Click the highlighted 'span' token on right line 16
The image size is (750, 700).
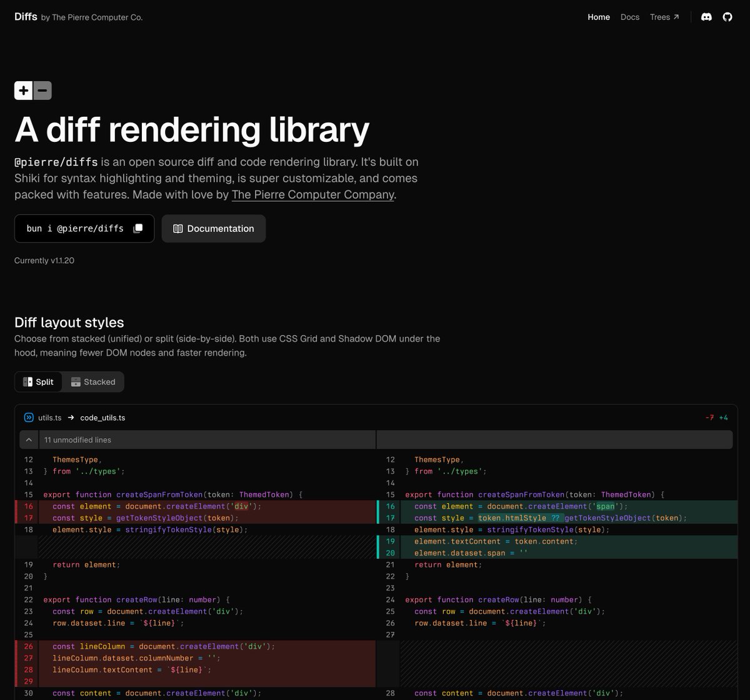(606, 506)
